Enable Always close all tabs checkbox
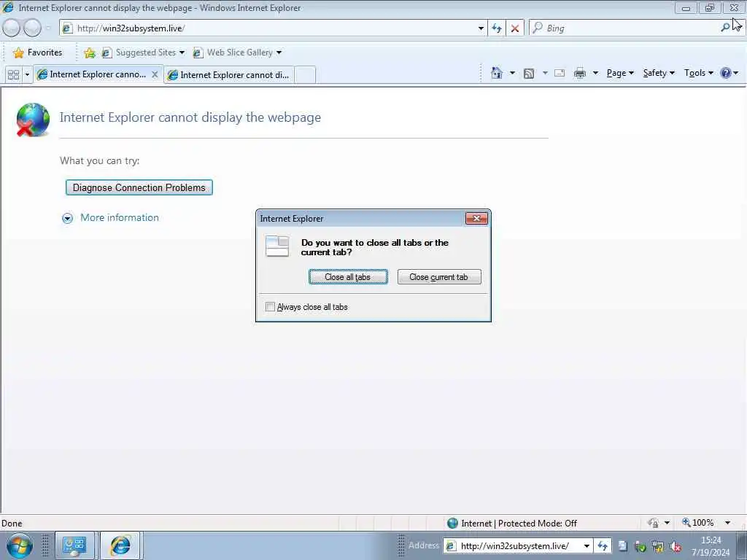 point(270,307)
